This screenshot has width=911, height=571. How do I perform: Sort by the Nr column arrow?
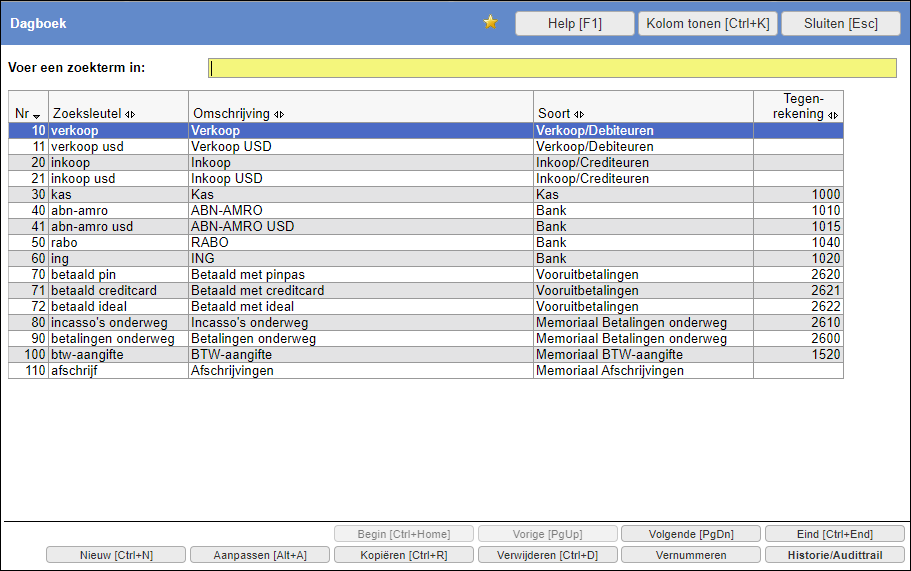click(37, 115)
